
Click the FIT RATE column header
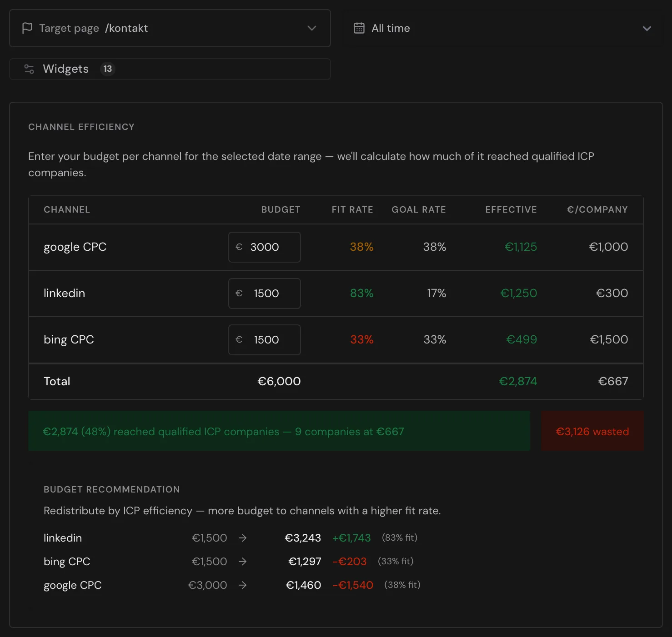pyautogui.click(x=352, y=210)
